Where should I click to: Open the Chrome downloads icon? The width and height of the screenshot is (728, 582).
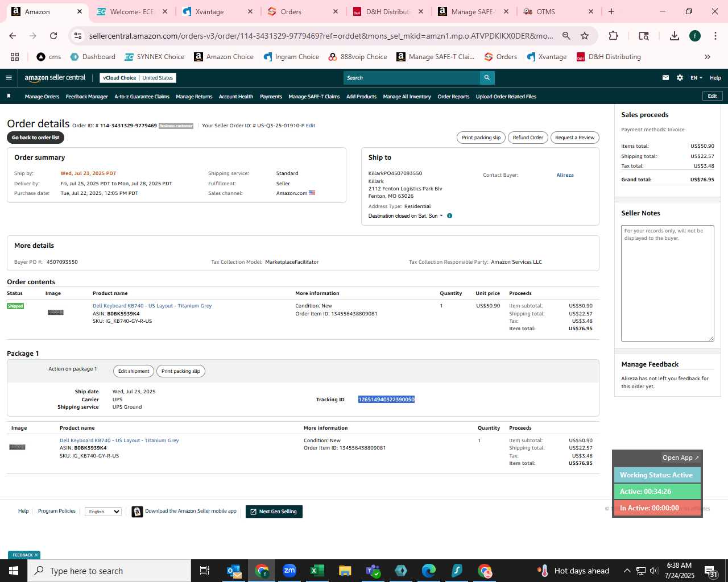pyautogui.click(x=675, y=36)
